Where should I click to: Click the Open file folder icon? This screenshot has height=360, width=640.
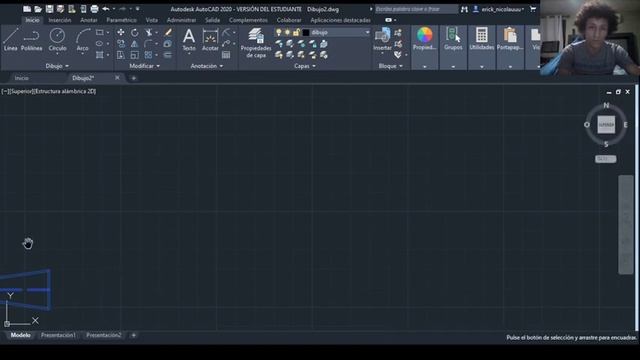click(38, 9)
